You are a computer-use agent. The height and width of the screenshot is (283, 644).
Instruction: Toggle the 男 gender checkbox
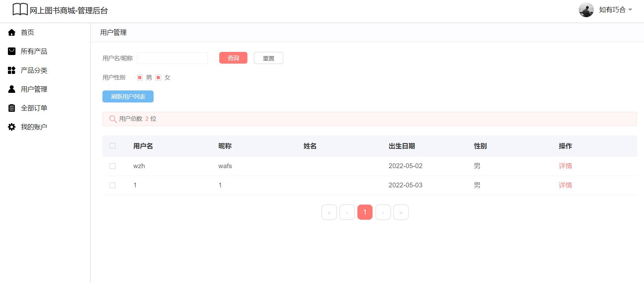pos(140,77)
